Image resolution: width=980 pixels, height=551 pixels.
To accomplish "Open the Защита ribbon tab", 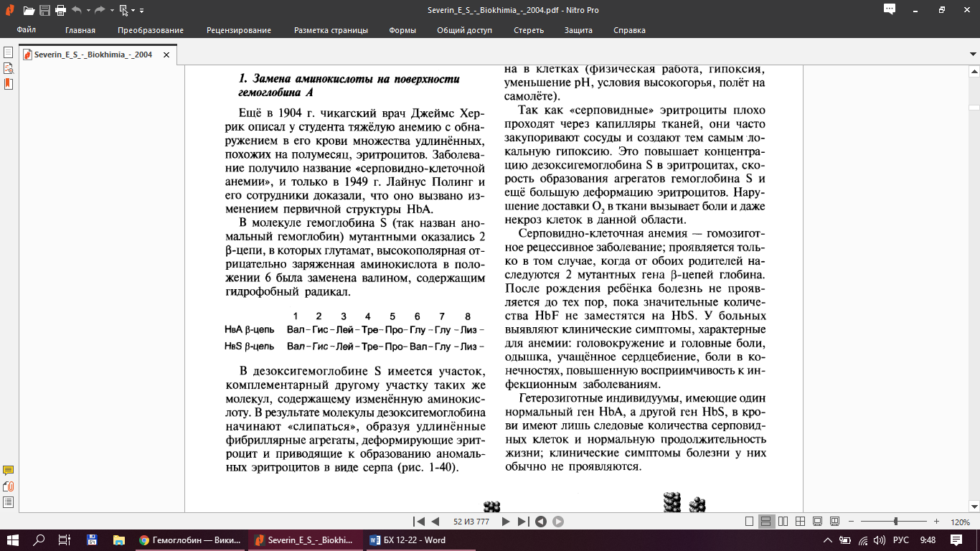I will [578, 30].
